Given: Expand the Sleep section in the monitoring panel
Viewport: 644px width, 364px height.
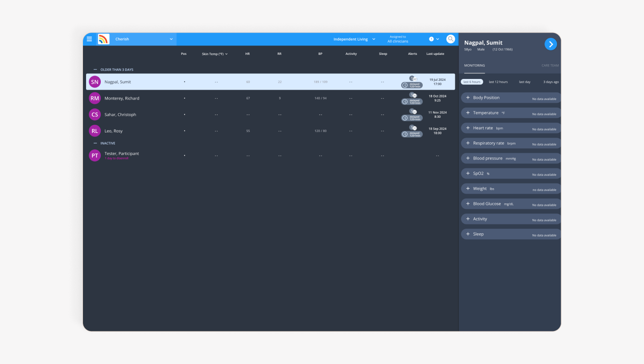Looking at the screenshot, I should point(511,234).
